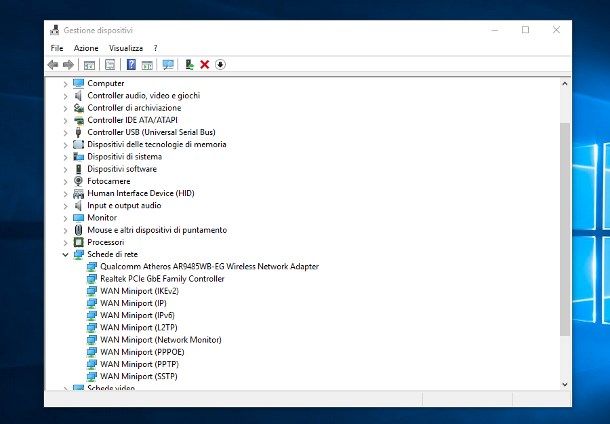The width and height of the screenshot is (610, 424).
Task: Expand the Human Interface Device node
Action: coord(65,194)
